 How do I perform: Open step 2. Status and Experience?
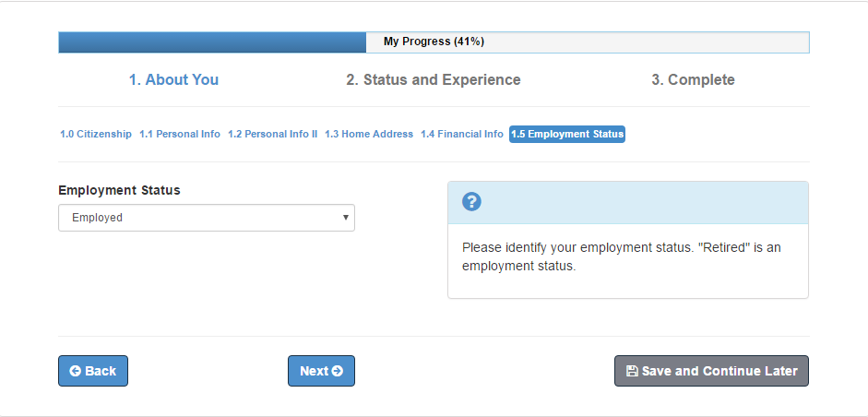tap(434, 79)
